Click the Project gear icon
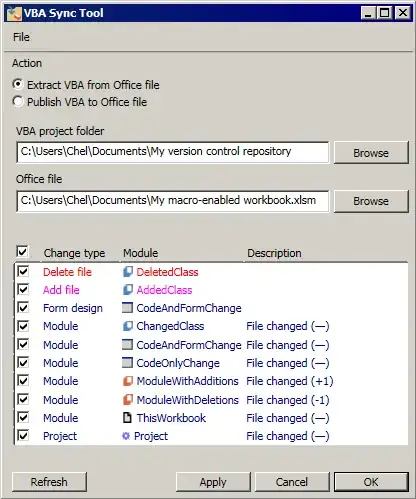The width and height of the screenshot is (416, 499). (126, 435)
